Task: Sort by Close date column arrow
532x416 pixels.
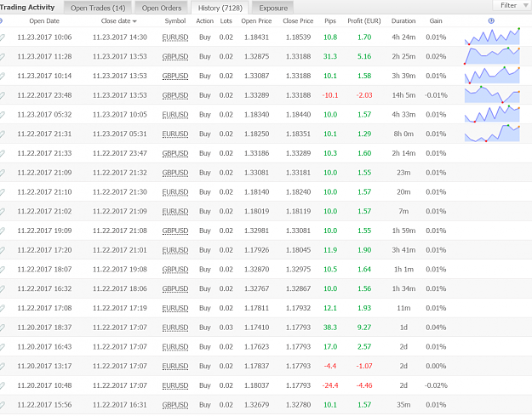Action: coord(134,21)
